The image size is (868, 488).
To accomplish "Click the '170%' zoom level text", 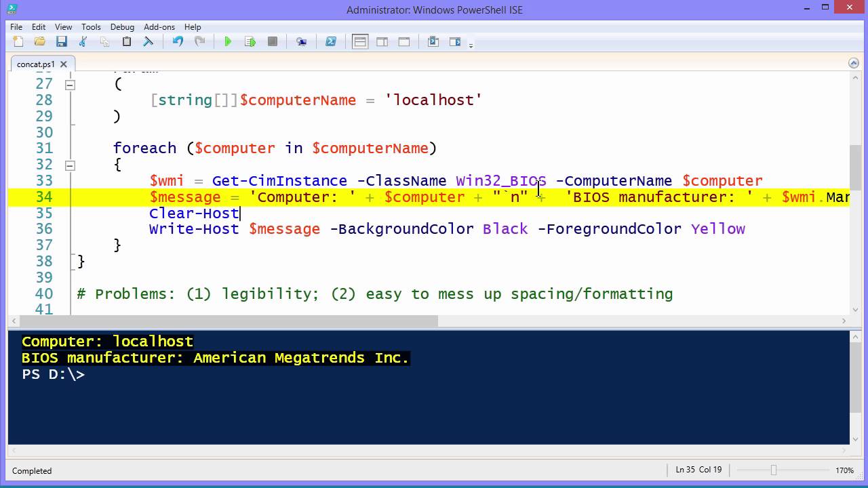I will click(846, 470).
